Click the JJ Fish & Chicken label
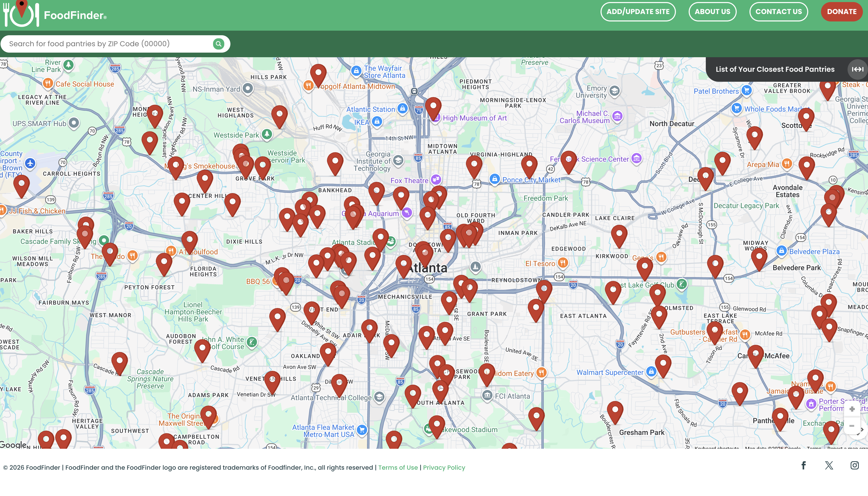 point(37,211)
